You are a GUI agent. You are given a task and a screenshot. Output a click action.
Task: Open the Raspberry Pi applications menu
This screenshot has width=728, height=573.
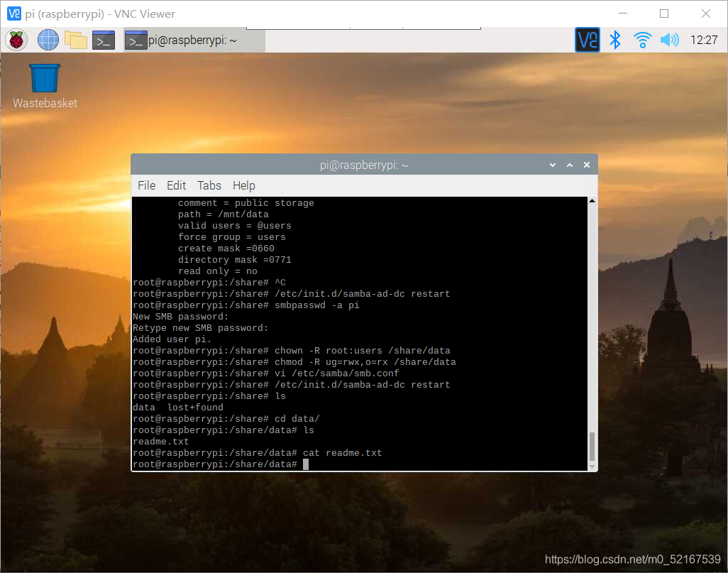click(x=16, y=40)
